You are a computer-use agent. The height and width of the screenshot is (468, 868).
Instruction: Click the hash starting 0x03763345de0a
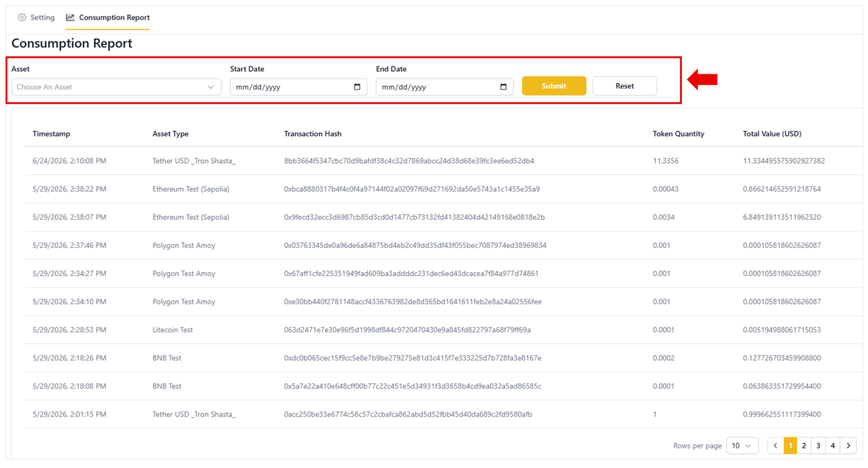pyautogui.click(x=415, y=245)
